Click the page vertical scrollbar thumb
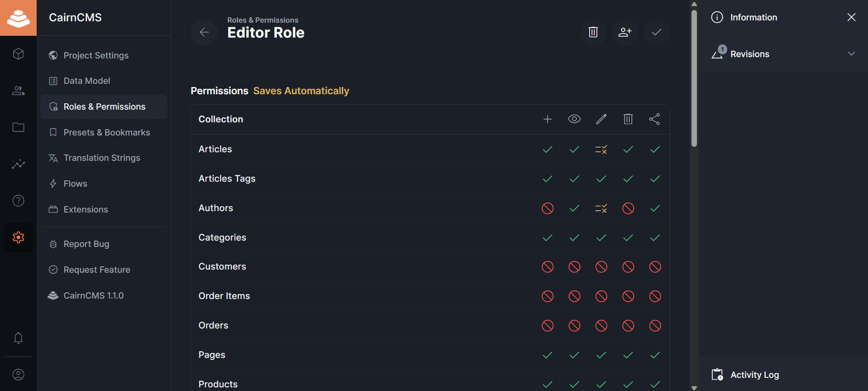This screenshot has height=391, width=868. click(694, 78)
